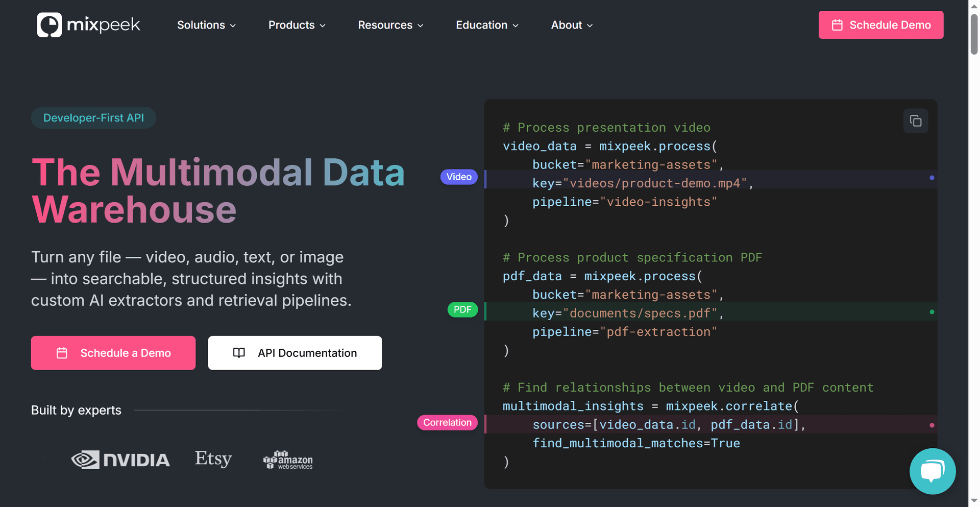Open the Products dropdown menu

tap(297, 25)
